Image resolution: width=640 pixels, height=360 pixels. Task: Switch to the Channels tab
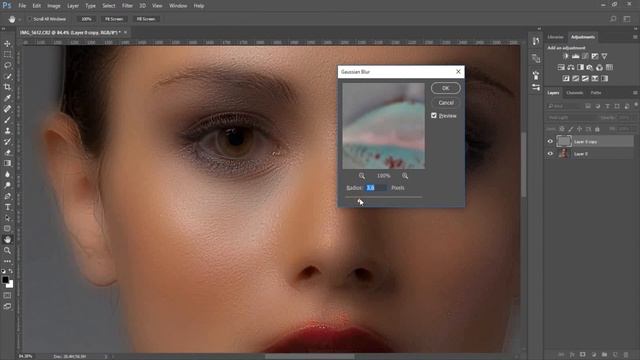575,93
